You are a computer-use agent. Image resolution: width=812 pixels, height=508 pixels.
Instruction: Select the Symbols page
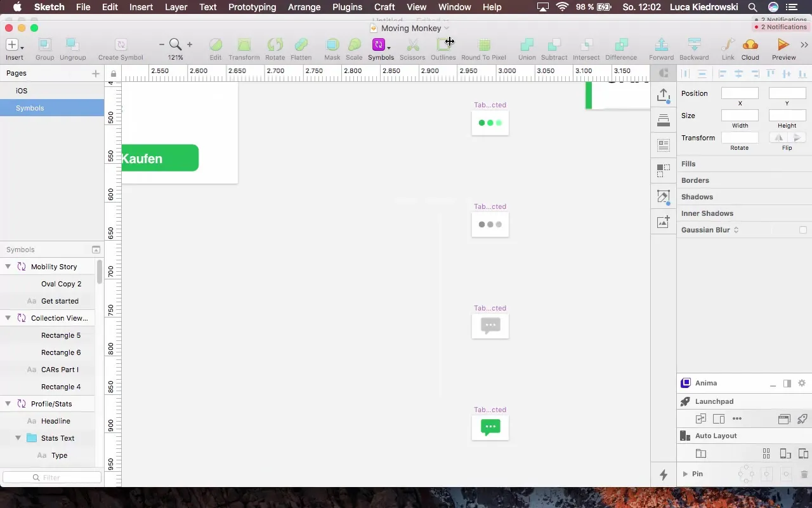click(x=52, y=108)
